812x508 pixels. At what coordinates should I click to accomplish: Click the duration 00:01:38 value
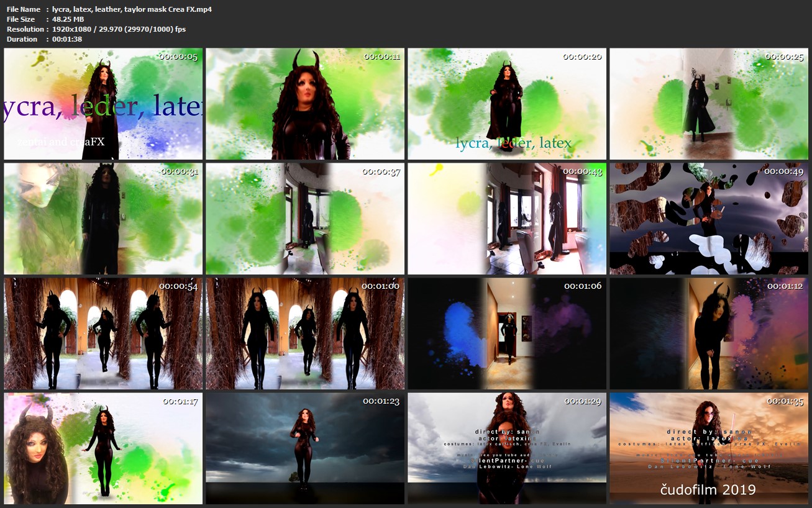[x=67, y=39]
